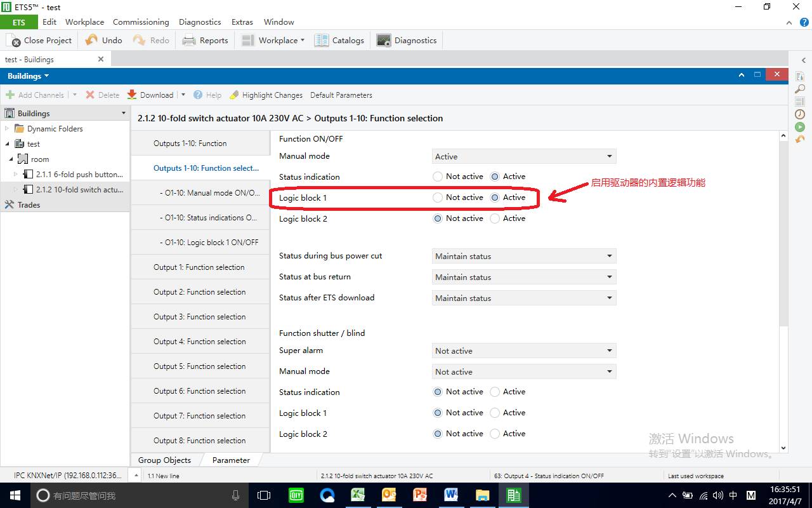Open Status after ETS download dropdown
This screenshot has height=508, width=812.
coord(524,298)
